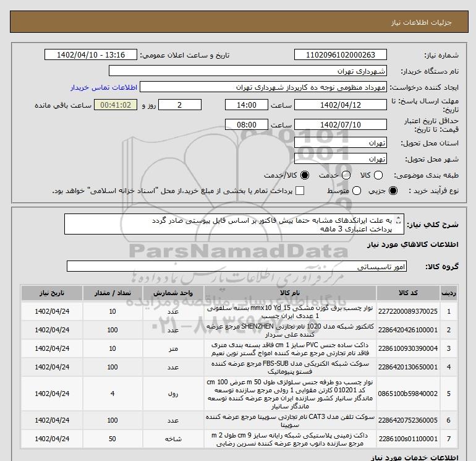
Task: Click the need number field 1102096102000263
Action: [340, 54]
